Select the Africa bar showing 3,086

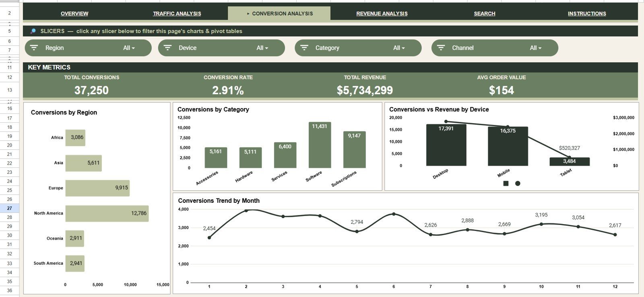pos(75,138)
